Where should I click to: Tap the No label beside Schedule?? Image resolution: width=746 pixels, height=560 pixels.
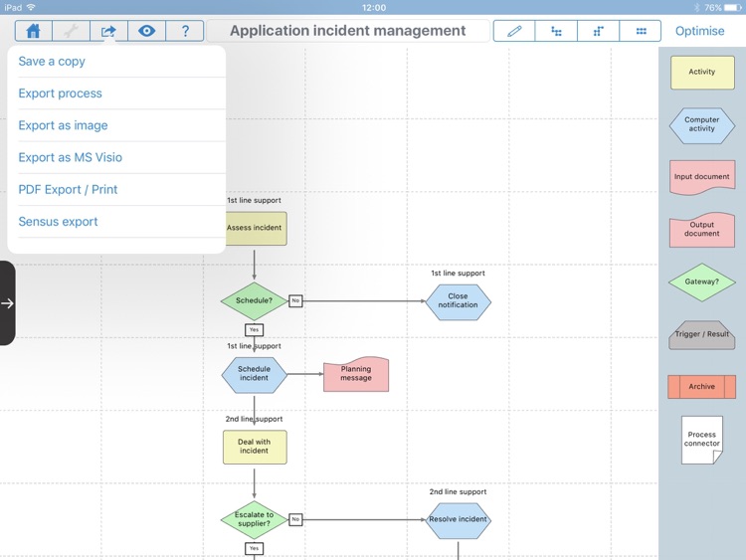point(295,300)
